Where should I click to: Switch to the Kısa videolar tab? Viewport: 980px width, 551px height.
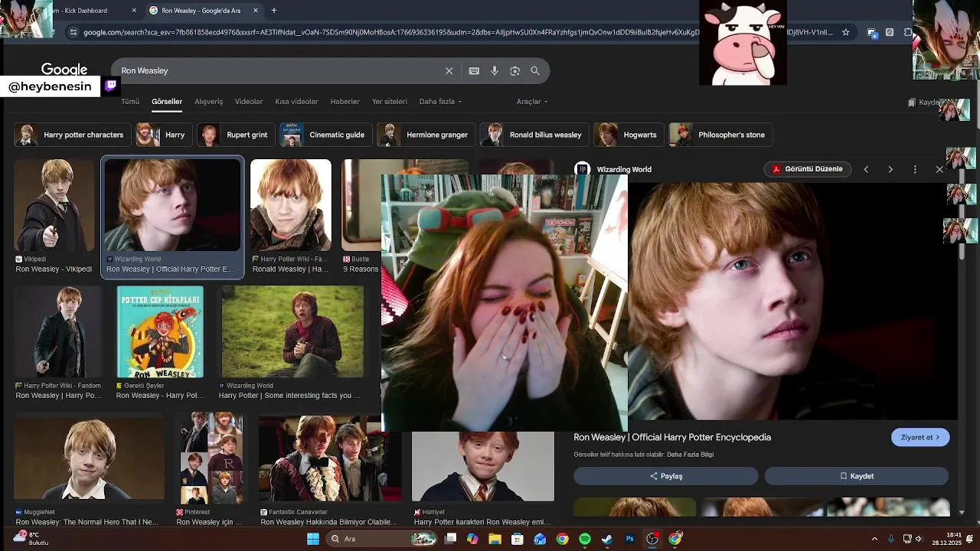[x=296, y=102]
